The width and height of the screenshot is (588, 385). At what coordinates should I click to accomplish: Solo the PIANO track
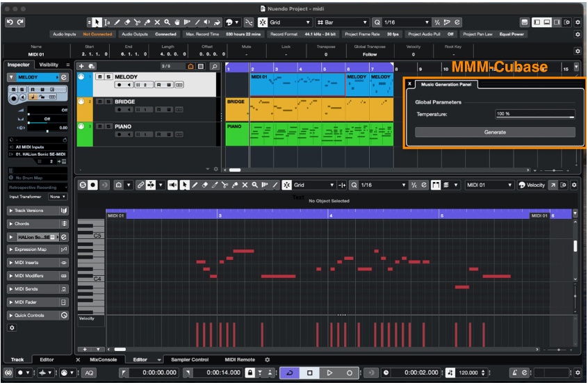[x=108, y=127]
